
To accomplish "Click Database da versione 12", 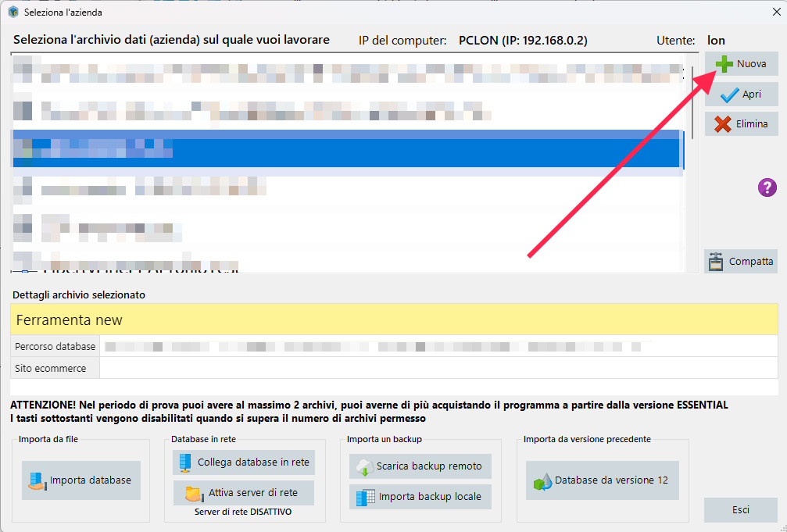I will click(602, 480).
